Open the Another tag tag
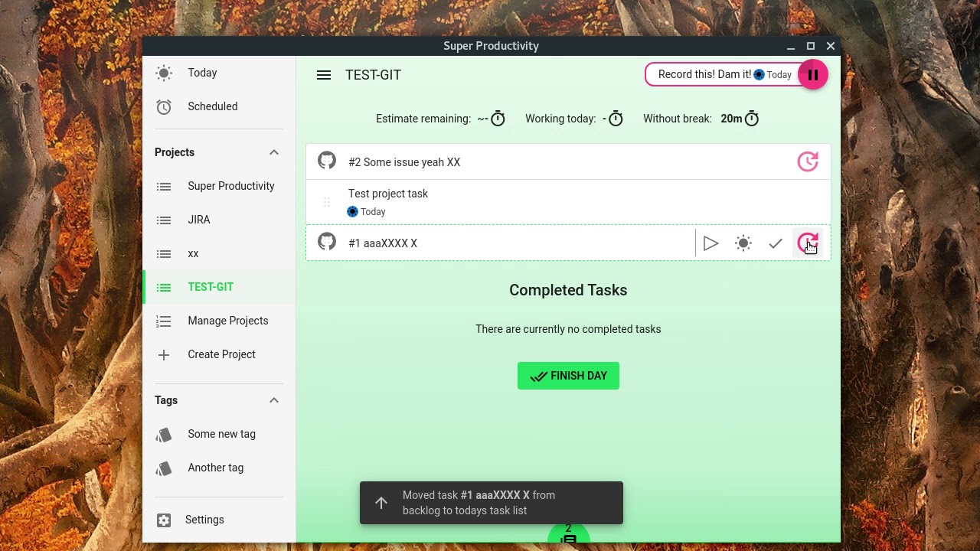Viewport: 980px width, 551px height. pos(219,468)
